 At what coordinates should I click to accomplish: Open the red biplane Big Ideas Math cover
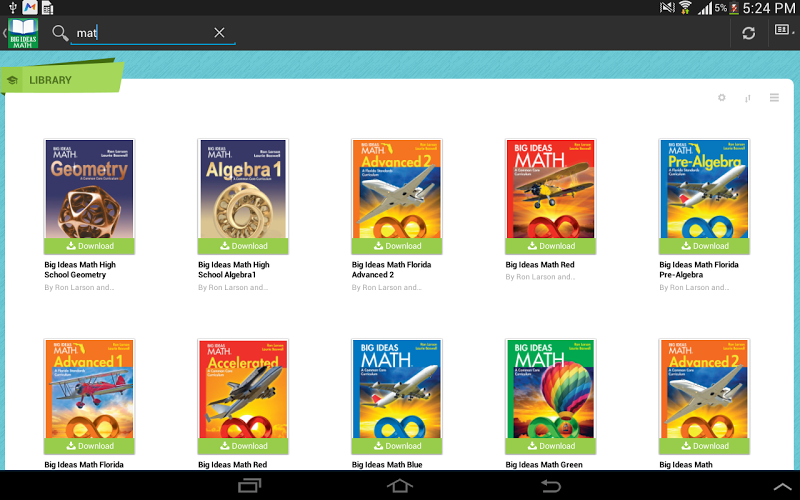point(551,188)
